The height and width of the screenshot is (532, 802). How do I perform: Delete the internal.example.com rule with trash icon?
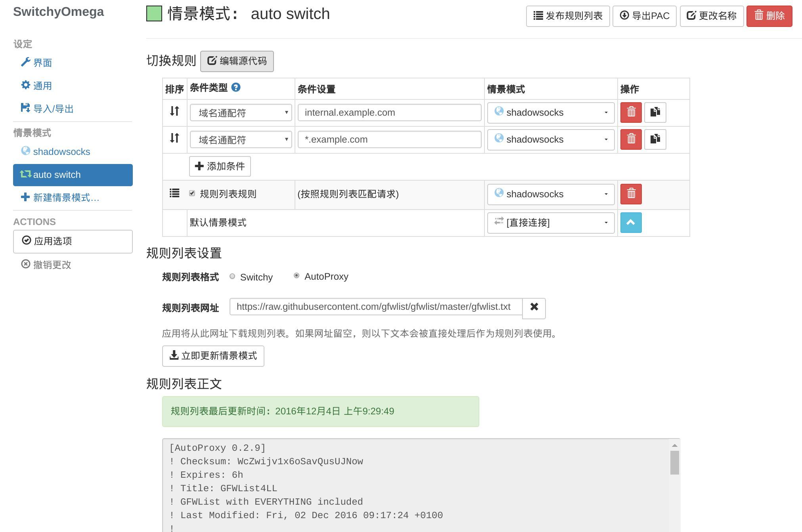tap(631, 113)
